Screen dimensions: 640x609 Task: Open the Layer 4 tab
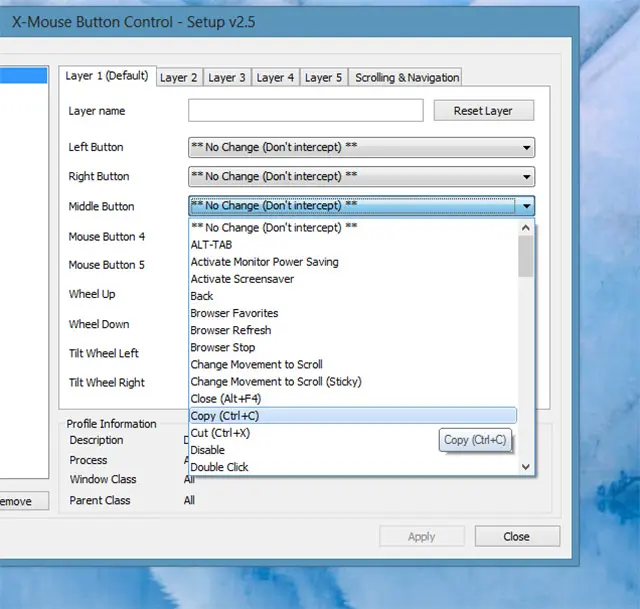point(275,78)
